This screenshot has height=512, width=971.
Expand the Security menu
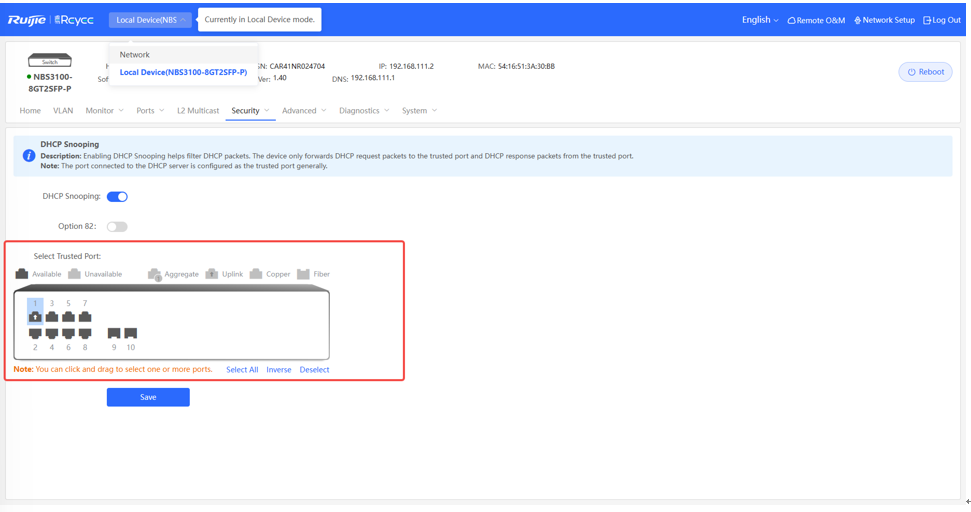click(250, 110)
